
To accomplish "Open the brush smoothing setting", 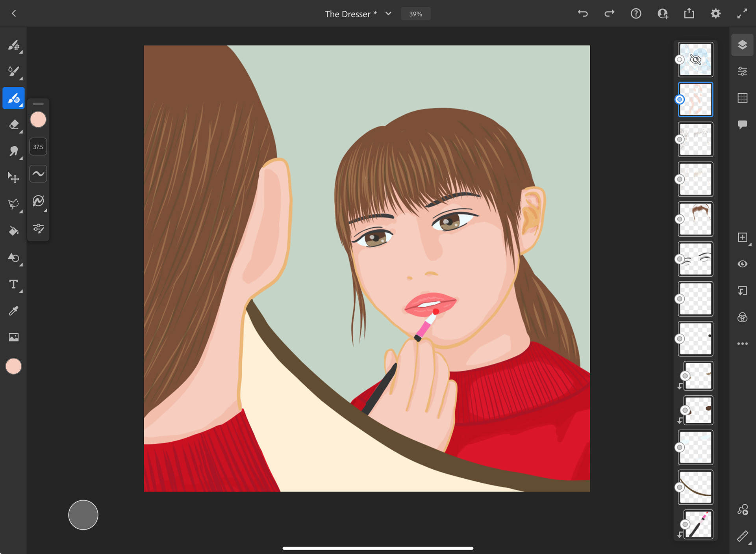I will [x=38, y=174].
